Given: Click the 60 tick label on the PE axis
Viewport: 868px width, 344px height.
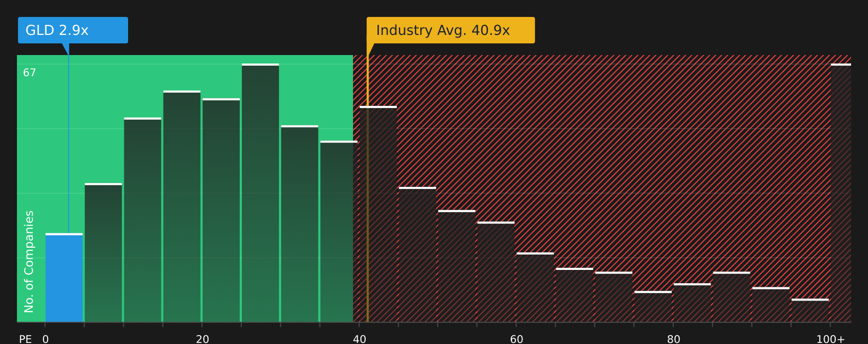Looking at the screenshot, I should click(x=517, y=339).
